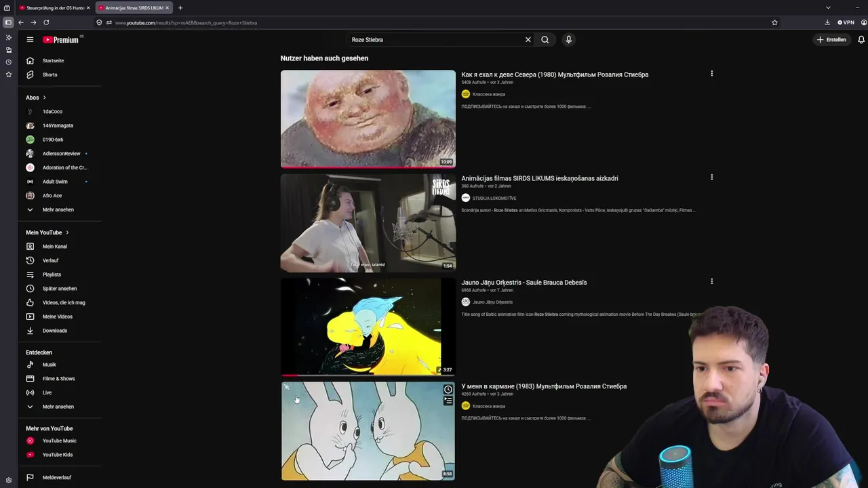This screenshot has width=868, height=488.
Task: Click the YouTube Premium logo
Action: pyautogui.click(x=61, y=40)
